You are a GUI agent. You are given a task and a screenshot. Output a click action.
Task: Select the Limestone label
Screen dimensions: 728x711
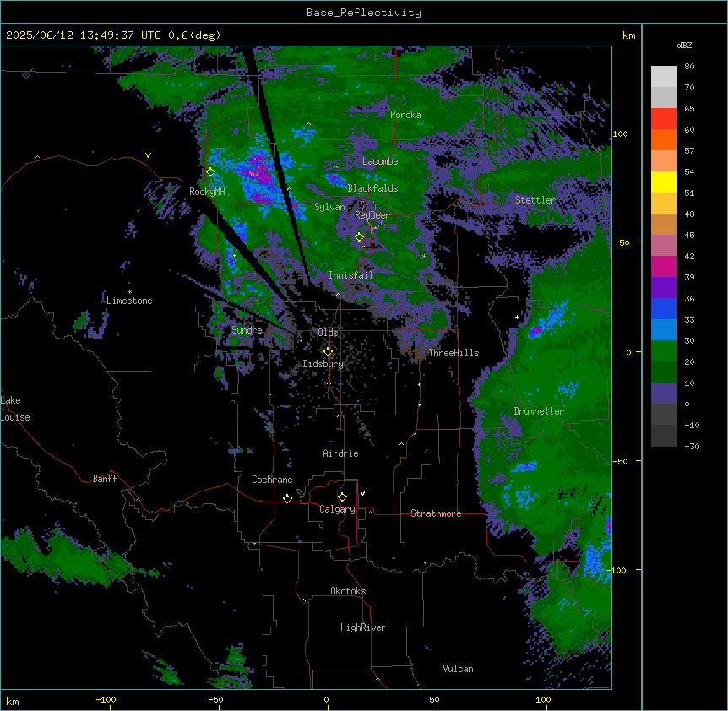click(x=129, y=301)
